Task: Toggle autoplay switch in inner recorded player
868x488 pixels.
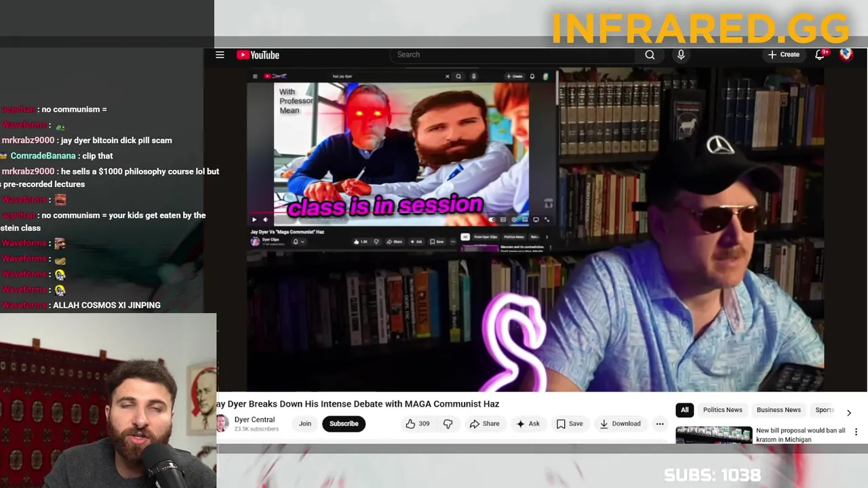Action: coord(492,220)
